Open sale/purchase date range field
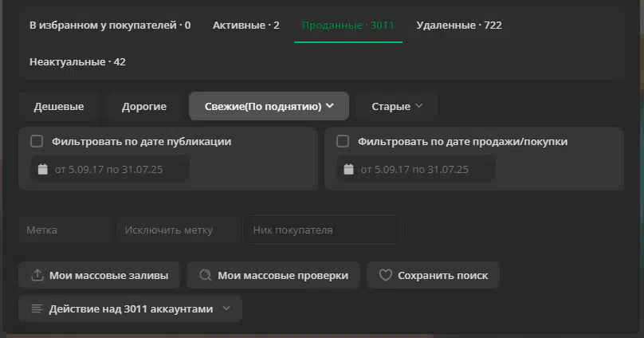Image resolution: width=644 pixels, height=338 pixels. point(415,169)
